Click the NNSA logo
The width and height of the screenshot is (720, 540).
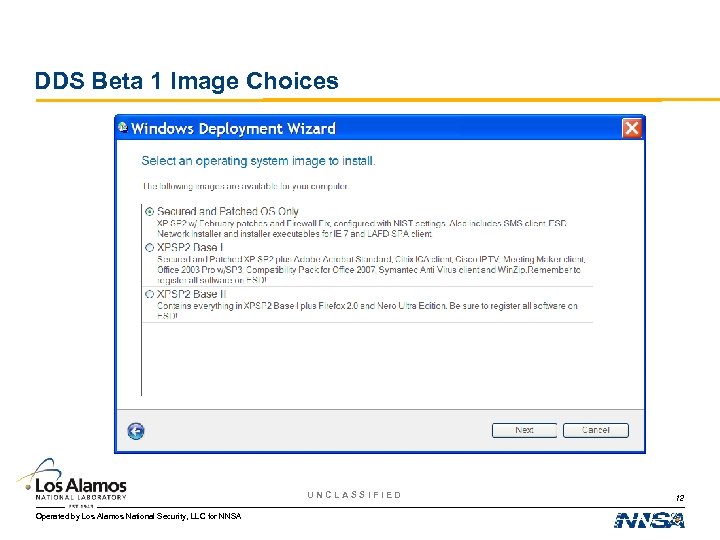coord(649,520)
